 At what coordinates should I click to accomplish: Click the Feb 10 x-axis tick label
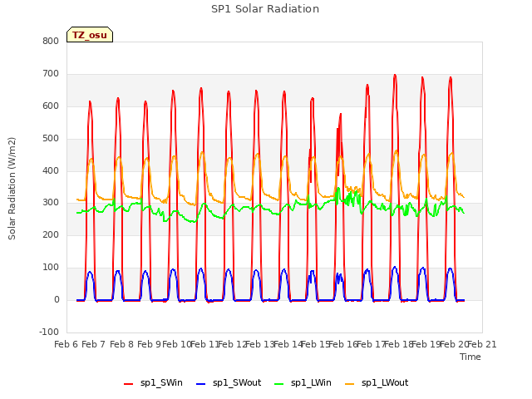[177, 344]
